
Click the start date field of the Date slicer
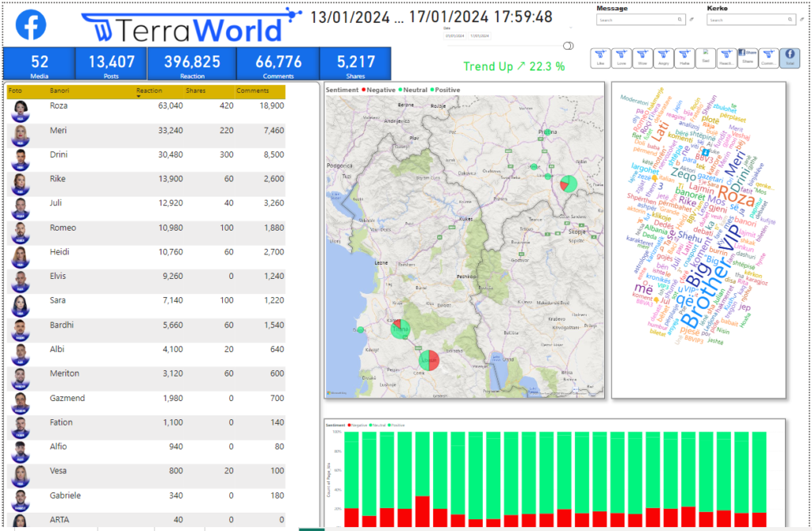(455, 36)
